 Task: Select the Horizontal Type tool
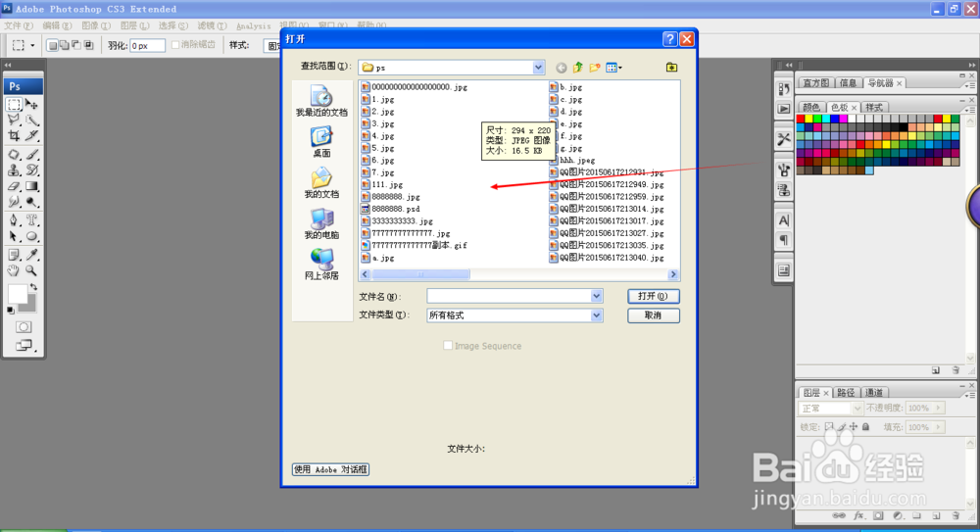click(32, 220)
